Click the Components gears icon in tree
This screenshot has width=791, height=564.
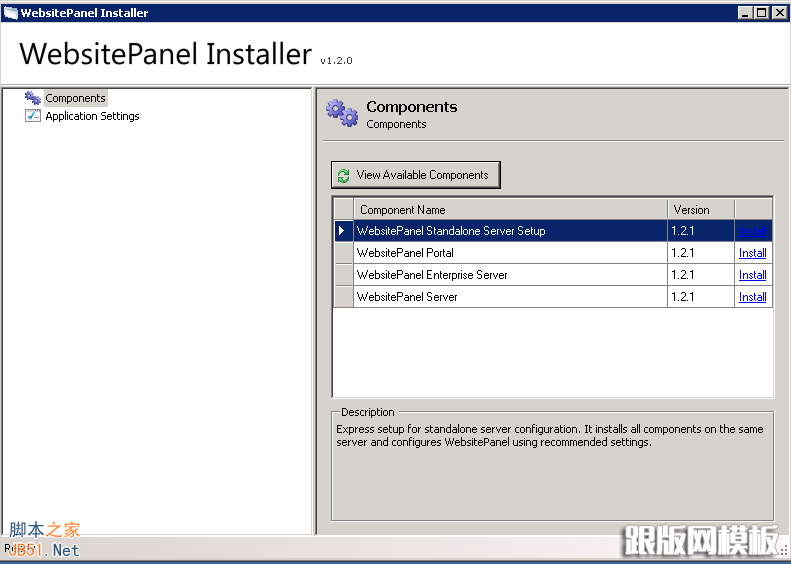(33, 98)
